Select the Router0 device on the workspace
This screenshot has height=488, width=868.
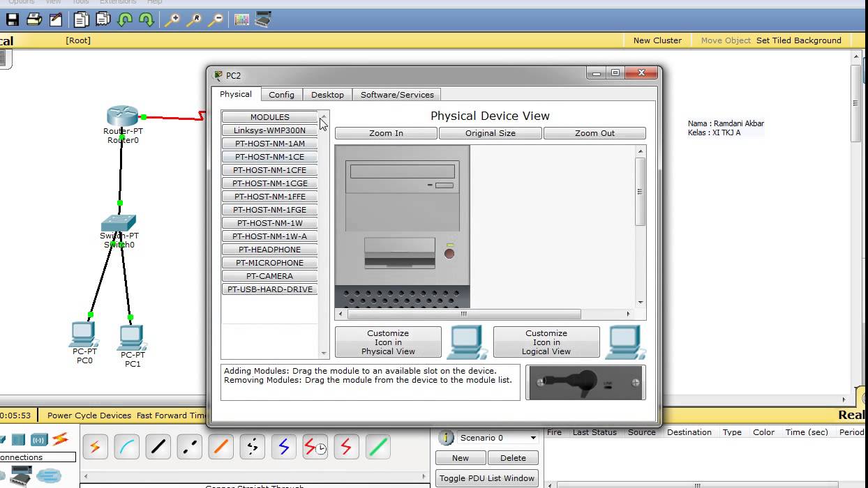(x=123, y=117)
